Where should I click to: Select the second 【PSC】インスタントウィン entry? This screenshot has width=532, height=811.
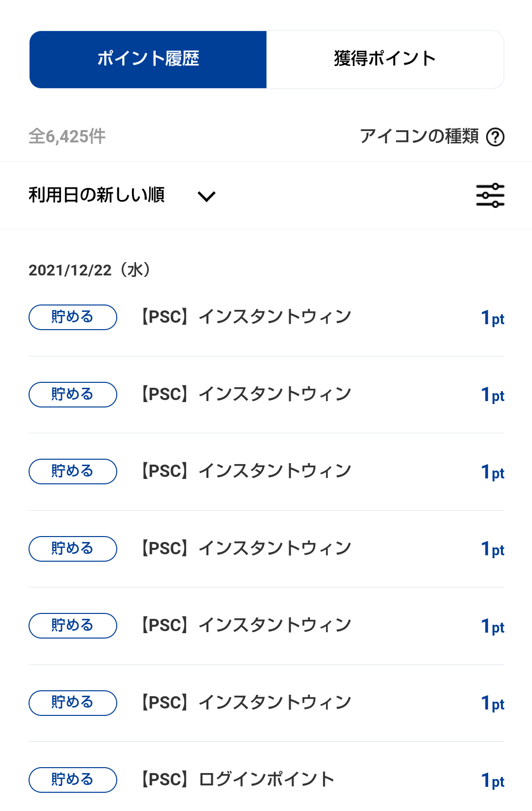tap(246, 394)
